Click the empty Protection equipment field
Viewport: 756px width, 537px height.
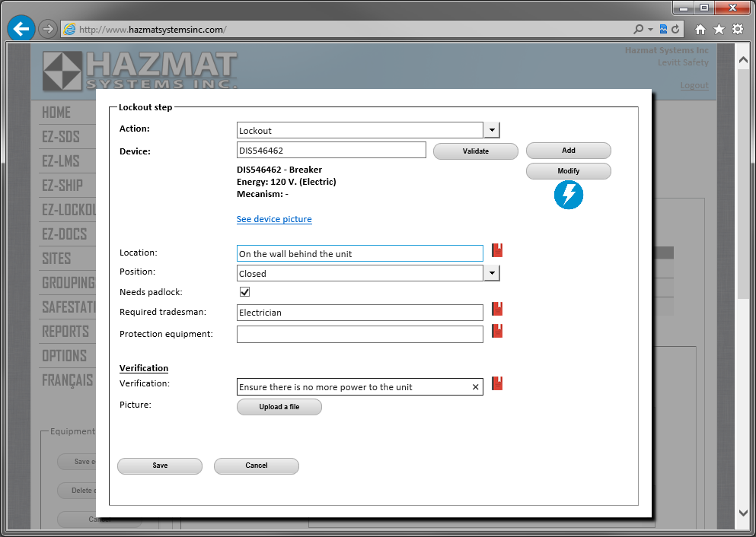pyautogui.click(x=360, y=334)
